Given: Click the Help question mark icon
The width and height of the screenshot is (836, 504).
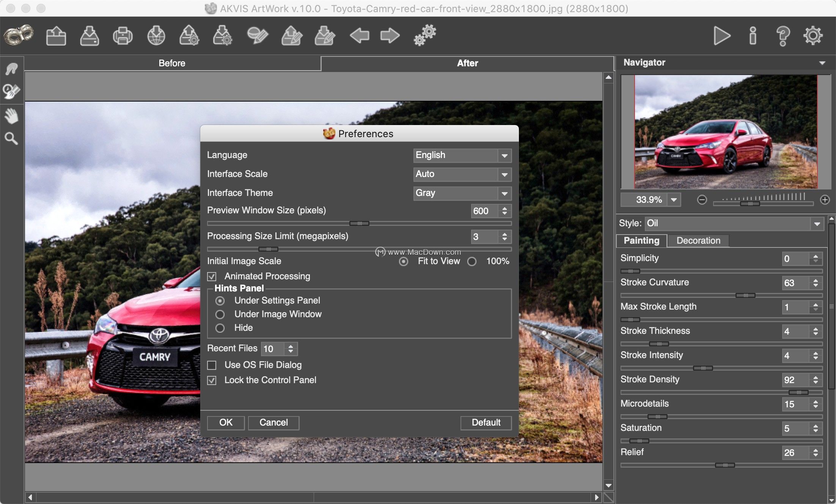Looking at the screenshot, I should click(x=782, y=37).
